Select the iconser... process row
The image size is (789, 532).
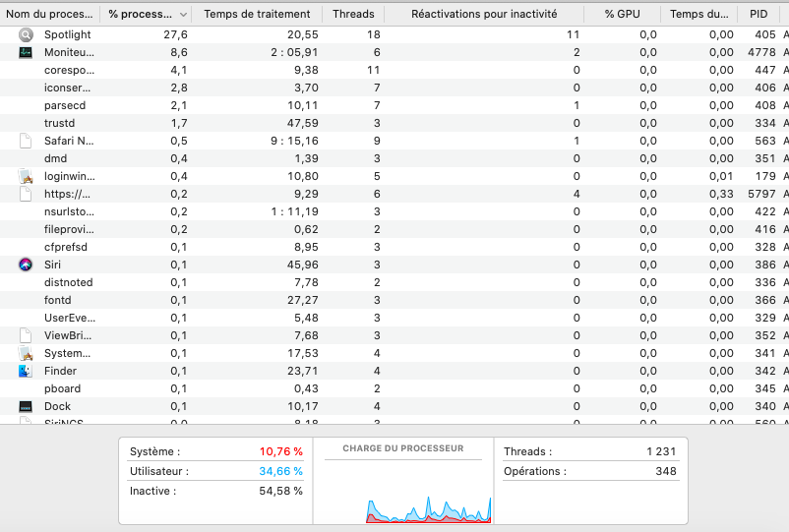point(394,88)
